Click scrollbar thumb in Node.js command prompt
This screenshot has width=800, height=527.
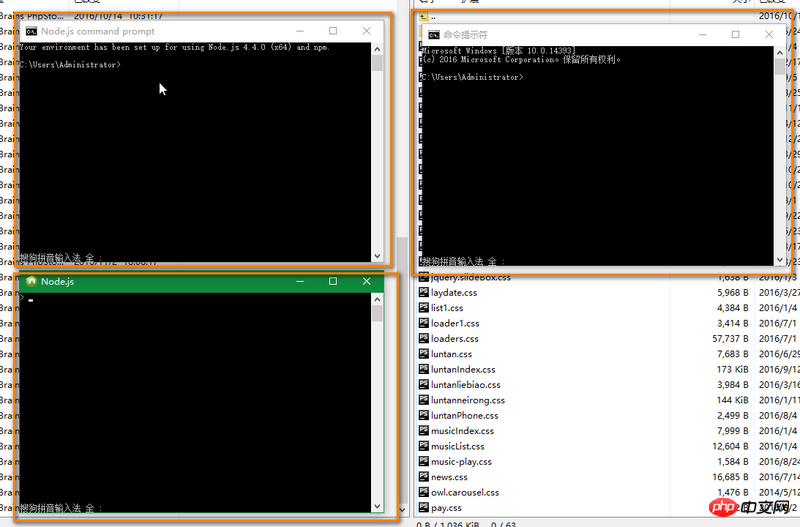coord(377,63)
